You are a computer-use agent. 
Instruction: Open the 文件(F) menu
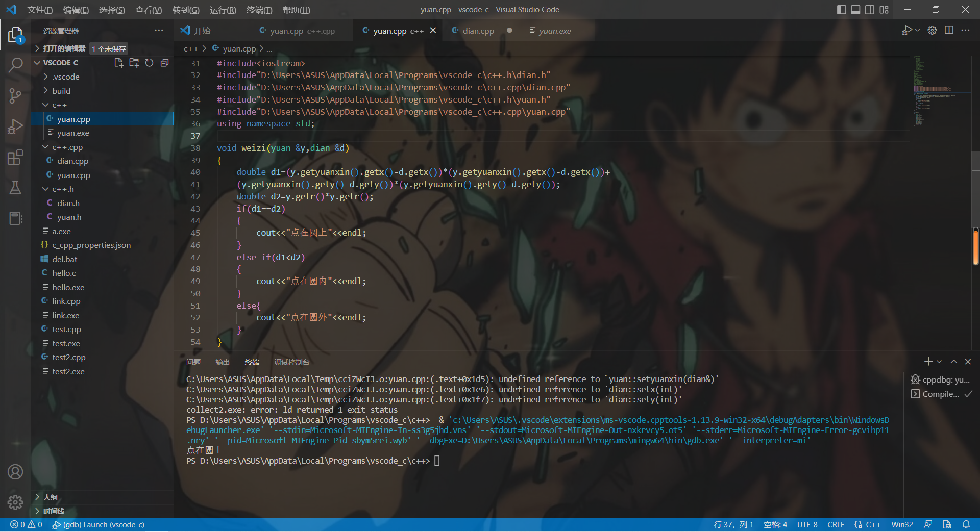tap(40, 10)
